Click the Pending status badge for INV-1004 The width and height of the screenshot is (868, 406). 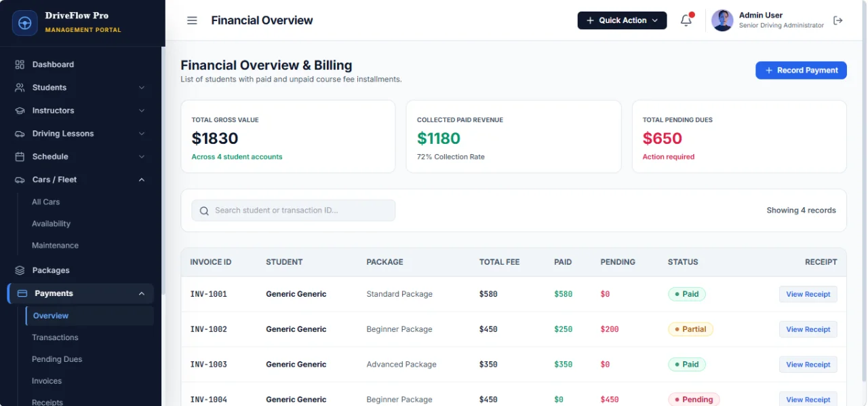(694, 400)
